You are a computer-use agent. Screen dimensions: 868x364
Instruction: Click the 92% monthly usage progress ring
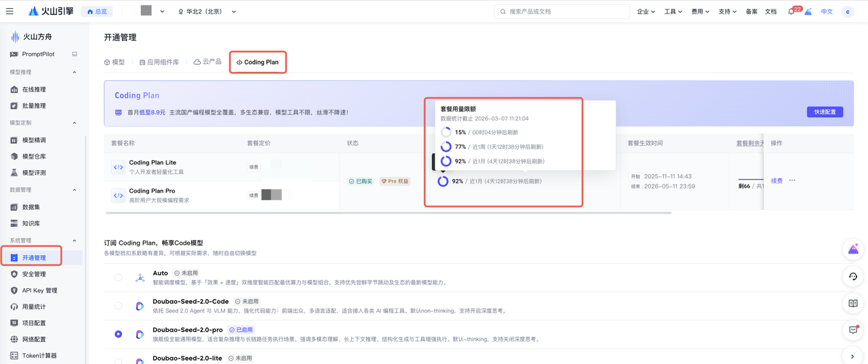(443, 181)
